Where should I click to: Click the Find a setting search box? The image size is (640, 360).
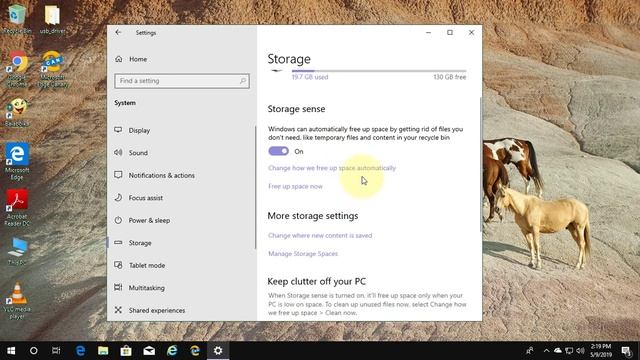coord(182,81)
